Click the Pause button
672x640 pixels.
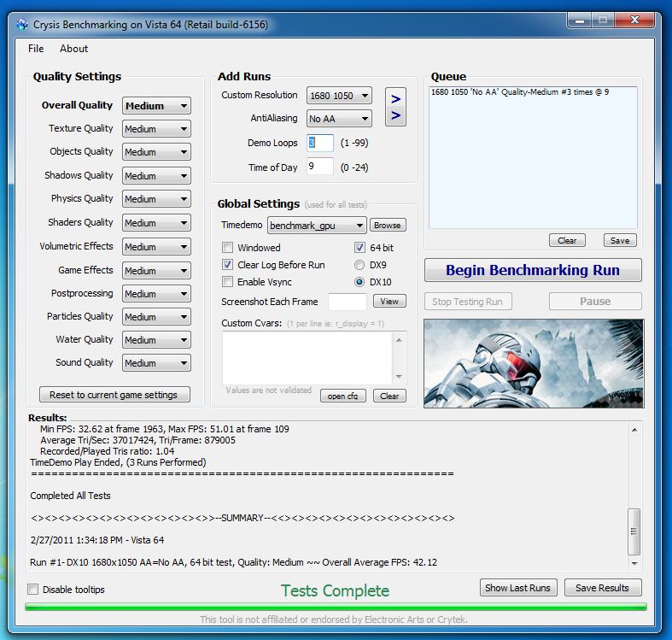pos(595,302)
